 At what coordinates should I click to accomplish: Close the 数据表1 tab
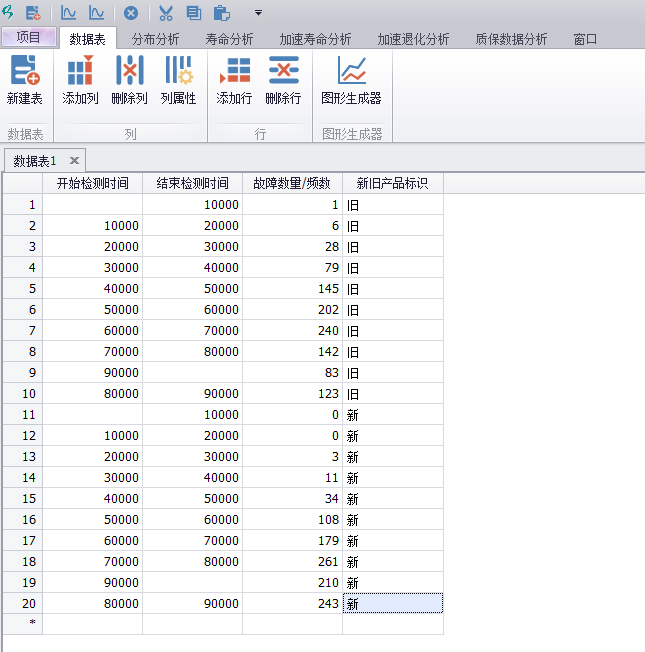[x=74, y=161]
